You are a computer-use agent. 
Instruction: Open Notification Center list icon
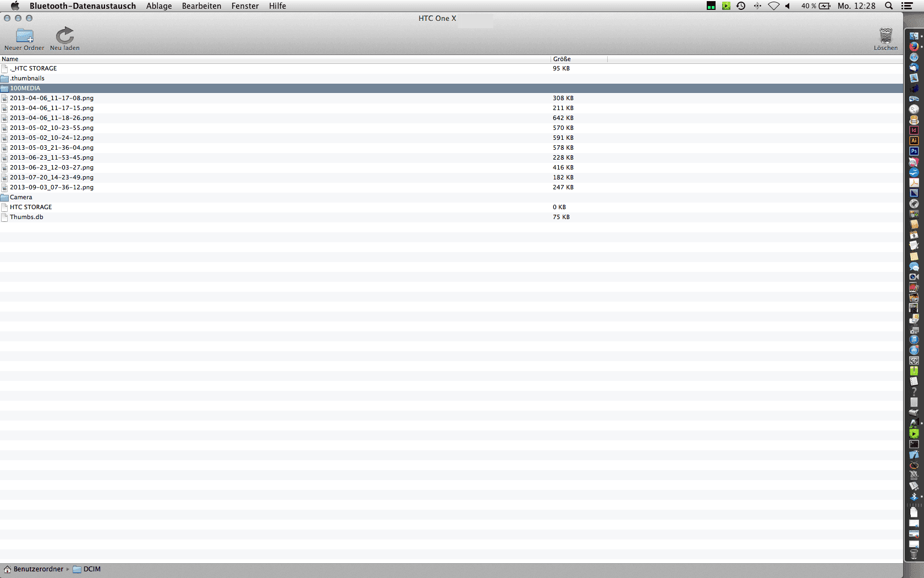point(908,6)
